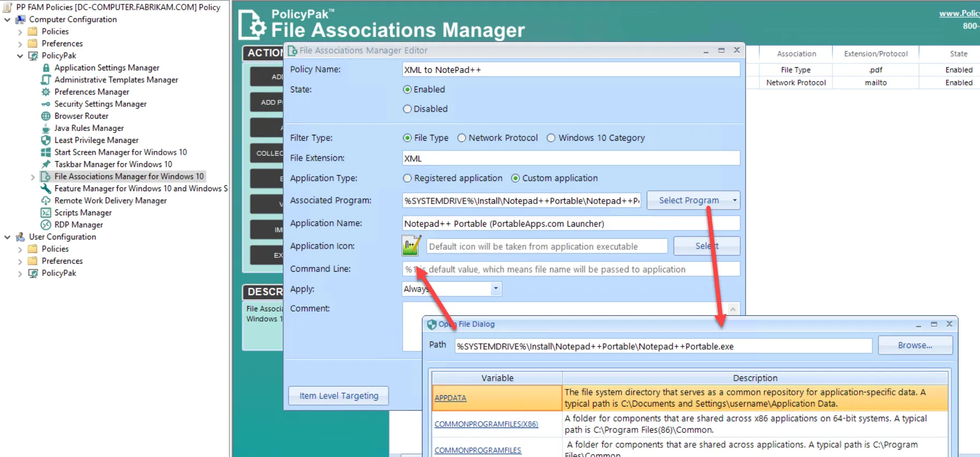Click the Association column header
The width and height of the screenshot is (980, 457).
point(796,54)
